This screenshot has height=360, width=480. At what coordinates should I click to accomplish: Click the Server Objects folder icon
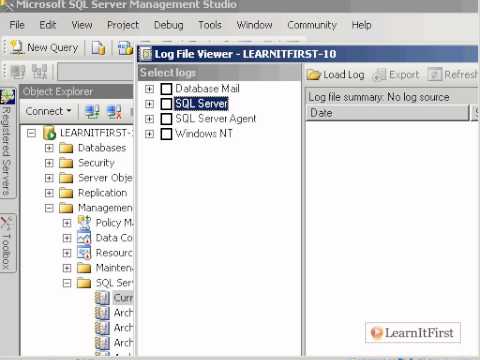[66, 178]
